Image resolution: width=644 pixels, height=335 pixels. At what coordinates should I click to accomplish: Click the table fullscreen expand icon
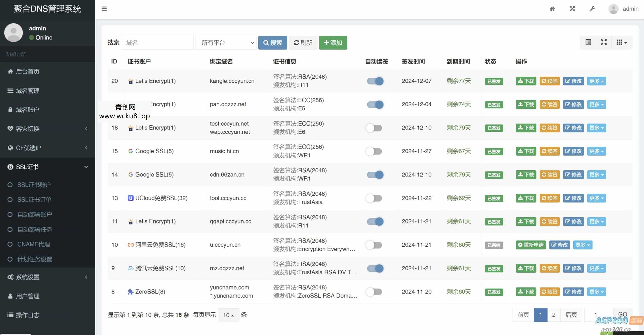[x=604, y=42]
